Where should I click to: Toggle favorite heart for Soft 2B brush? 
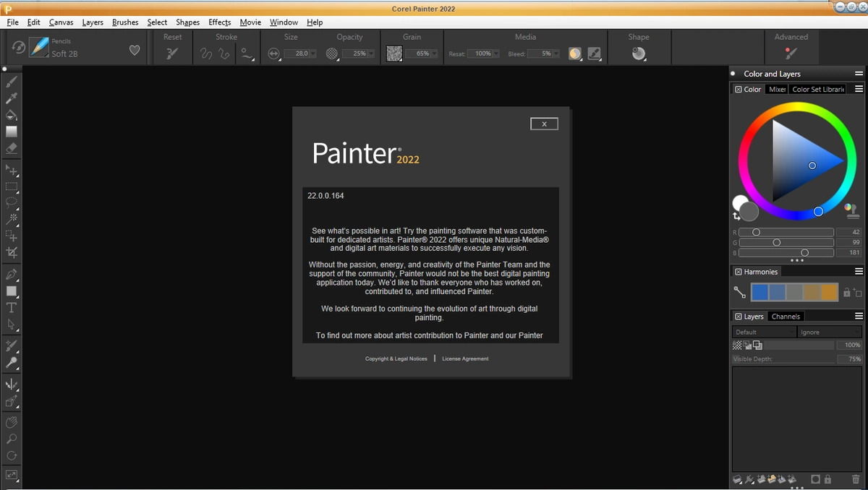[135, 51]
